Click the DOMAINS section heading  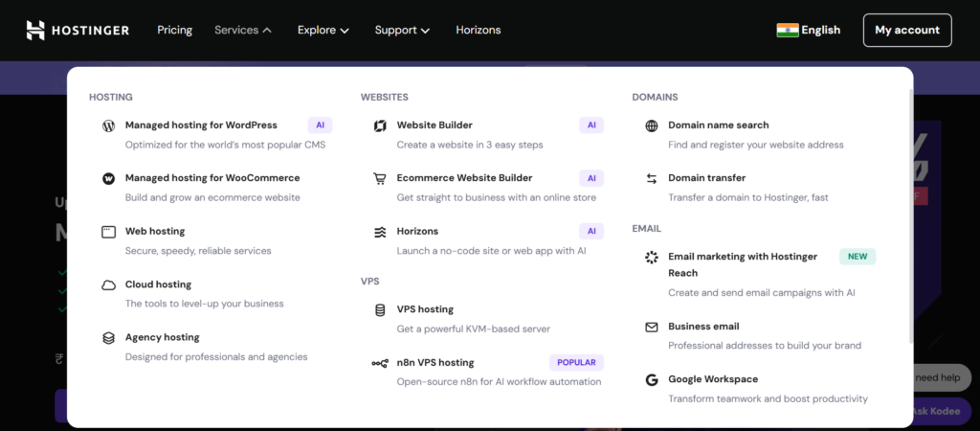pos(655,98)
